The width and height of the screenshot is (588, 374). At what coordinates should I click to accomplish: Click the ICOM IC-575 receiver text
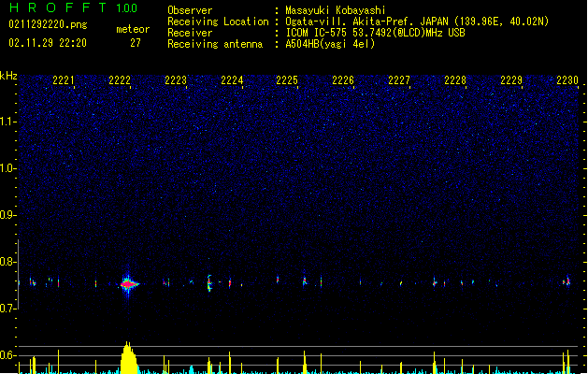375,33
